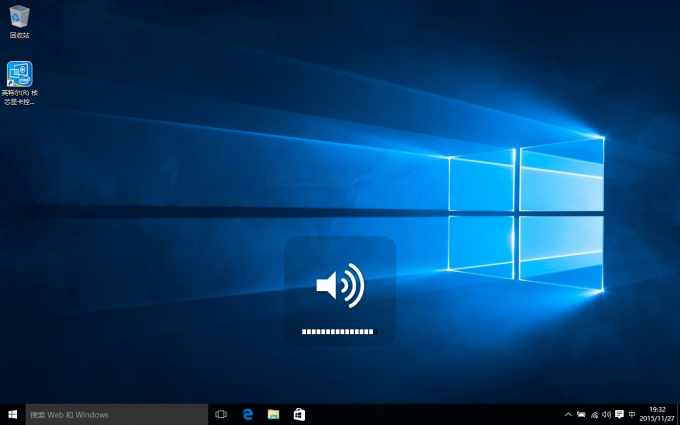
Task: Open the Windows Start menu
Action: [13, 415]
